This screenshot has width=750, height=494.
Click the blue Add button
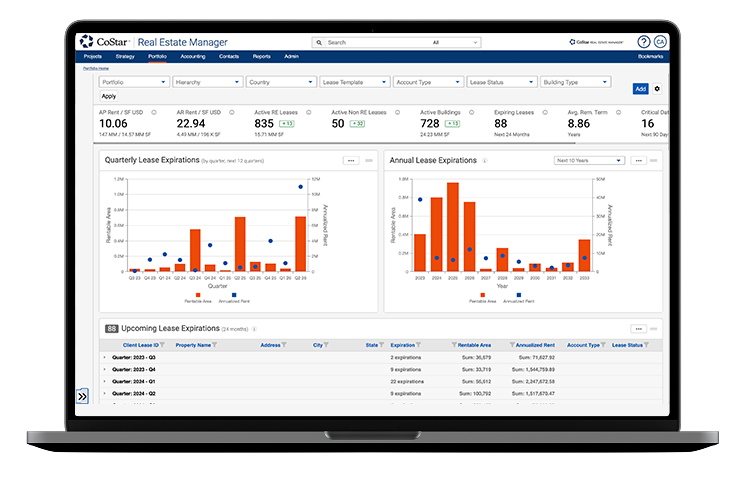[x=640, y=89]
